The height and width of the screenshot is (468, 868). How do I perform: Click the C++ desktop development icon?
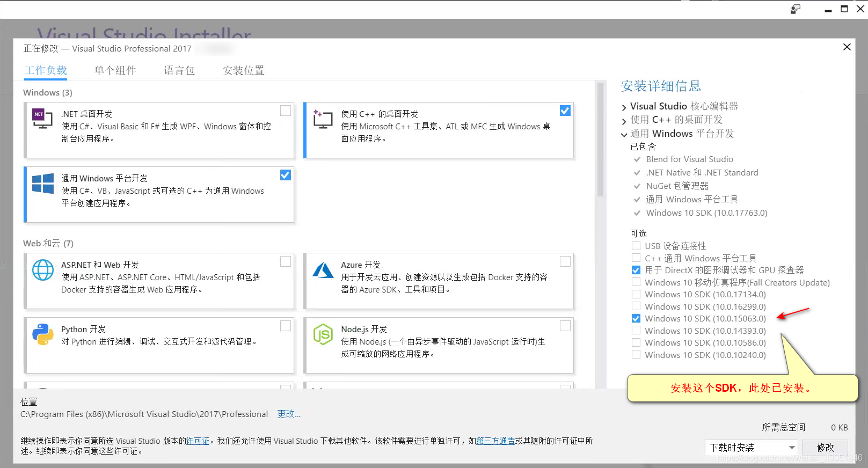pos(323,119)
